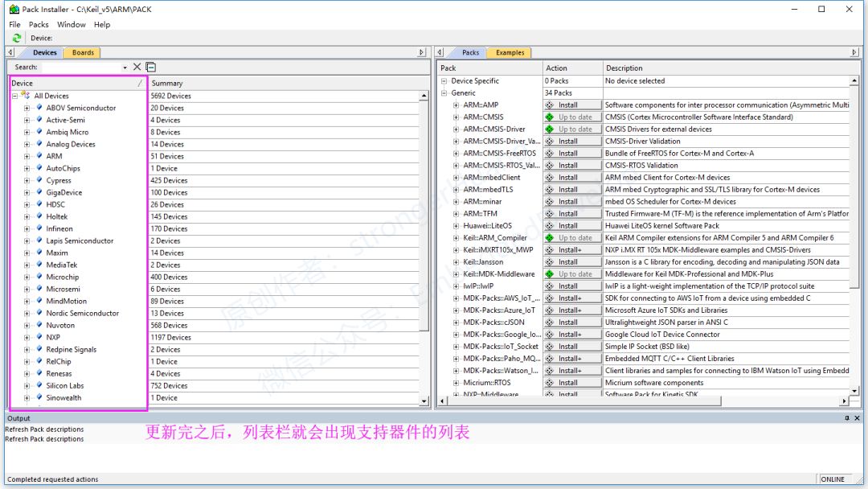
Task: Select the MindMotion tree row
Action: (x=67, y=302)
